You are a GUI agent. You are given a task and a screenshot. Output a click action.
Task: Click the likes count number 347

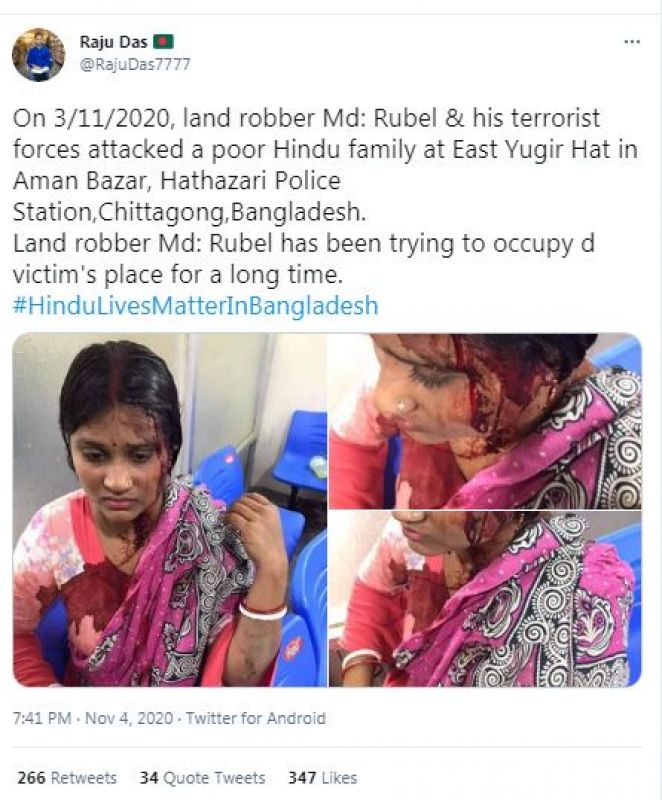click(x=302, y=778)
